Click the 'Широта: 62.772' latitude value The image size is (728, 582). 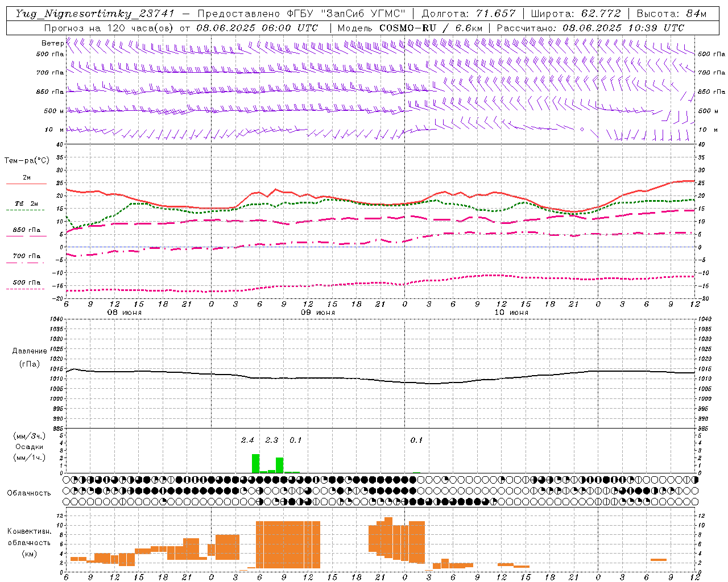coord(576,14)
